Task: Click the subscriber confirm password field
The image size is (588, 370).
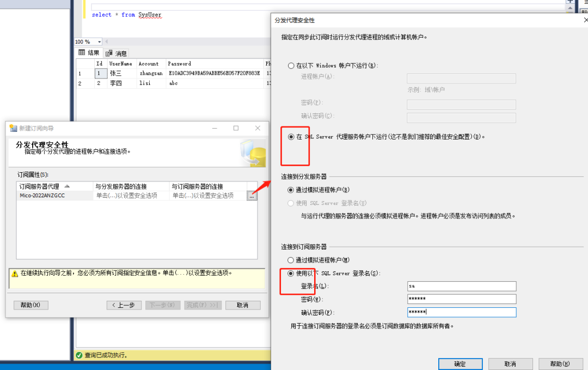Action: pyautogui.click(x=462, y=312)
